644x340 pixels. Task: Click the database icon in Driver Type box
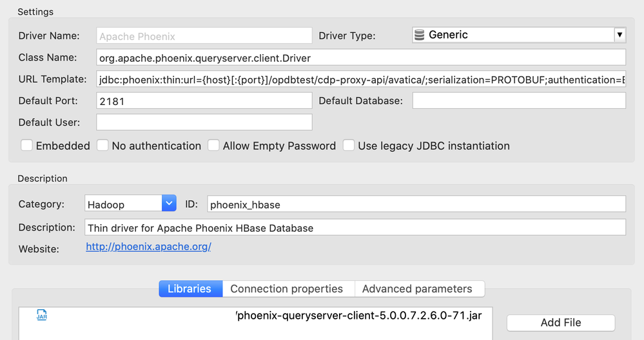click(x=419, y=35)
